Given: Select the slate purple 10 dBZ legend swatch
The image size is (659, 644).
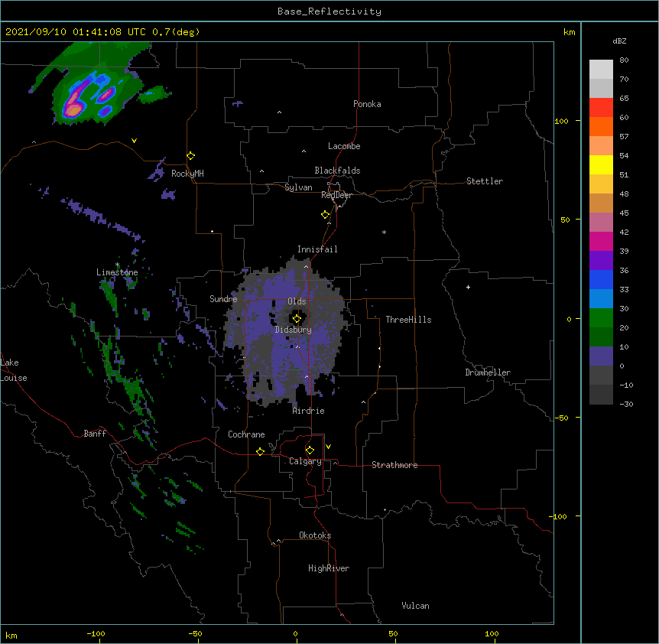Looking at the screenshot, I should click(601, 356).
